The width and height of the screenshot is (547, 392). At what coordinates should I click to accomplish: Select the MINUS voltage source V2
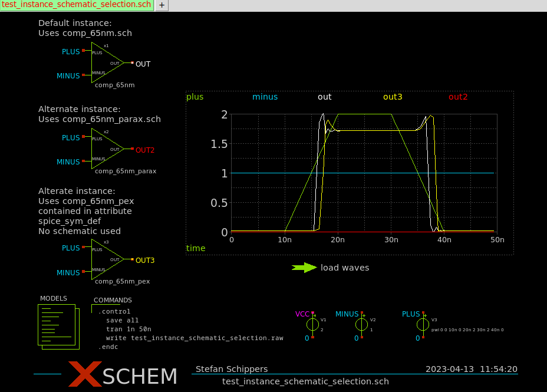[x=361, y=325]
